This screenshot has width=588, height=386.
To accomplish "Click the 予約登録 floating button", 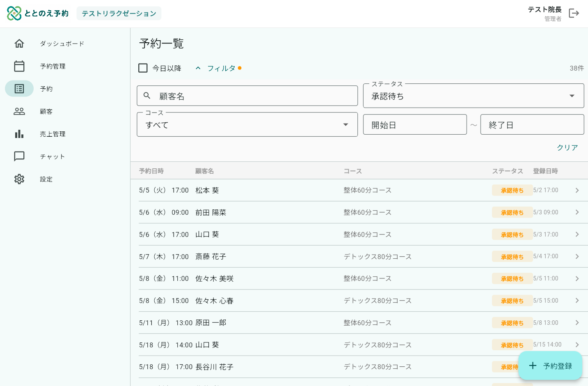I will pyautogui.click(x=550, y=365).
